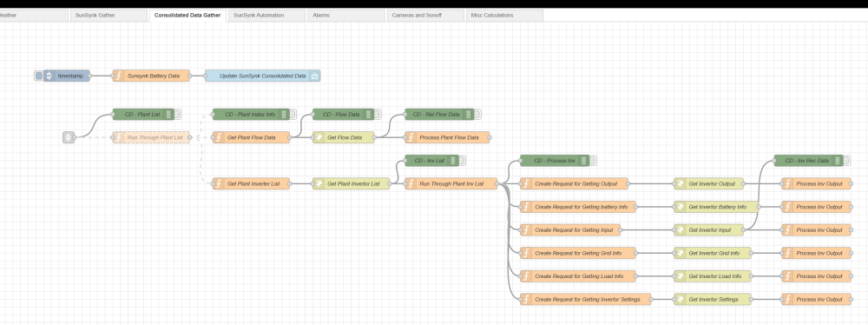Trigger the inject button left of timestamp node
Viewport: 868px width, 325px height.
tap(39, 76)
